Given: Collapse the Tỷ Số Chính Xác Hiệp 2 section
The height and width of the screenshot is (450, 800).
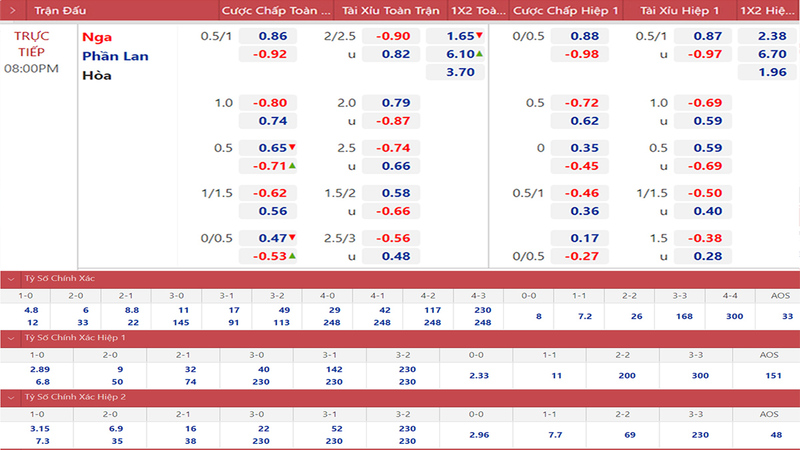Looking at the screenshot, I should click(x=11, y=396).
